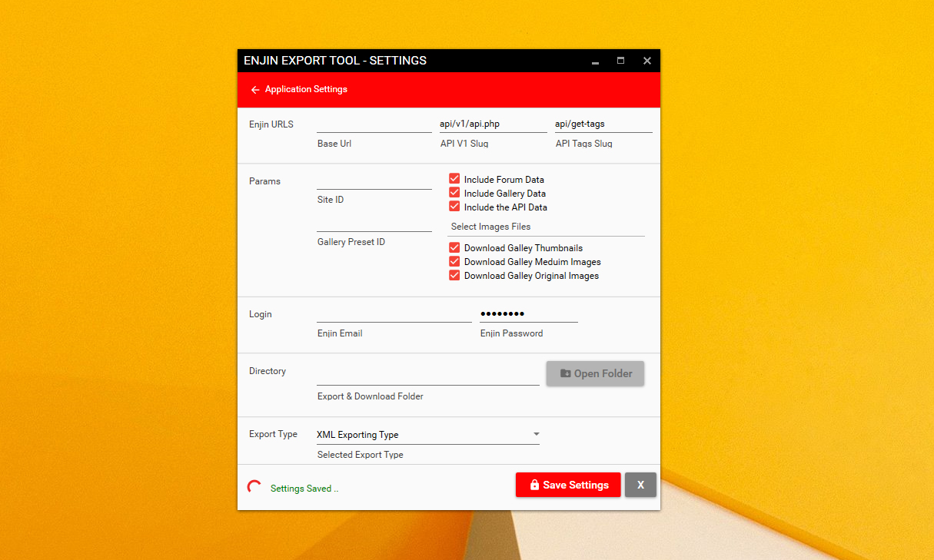Screen dimensions: 934x560
Task: Maximize the Enjin Export Tool window
Action: (620, 61)
